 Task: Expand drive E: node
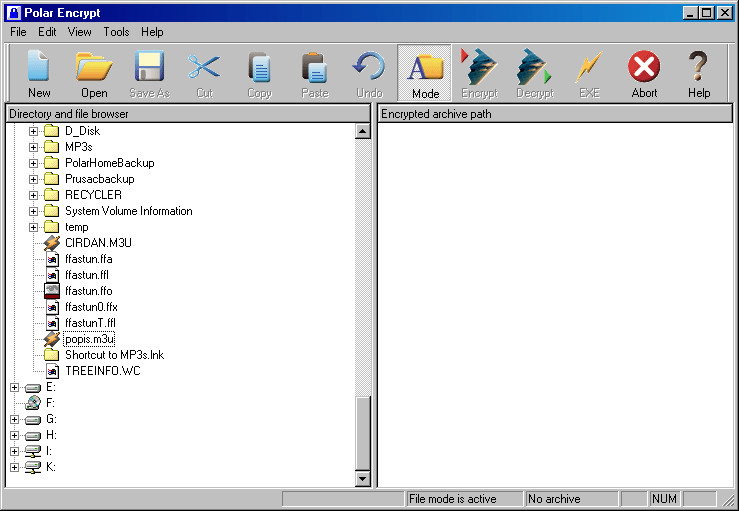(15, 387)
